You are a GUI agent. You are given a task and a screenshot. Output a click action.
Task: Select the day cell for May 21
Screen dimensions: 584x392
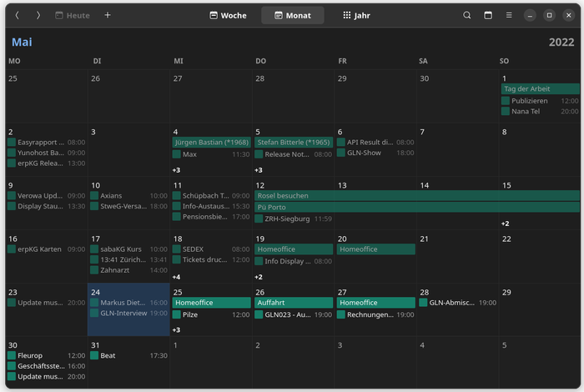(458, 257)
